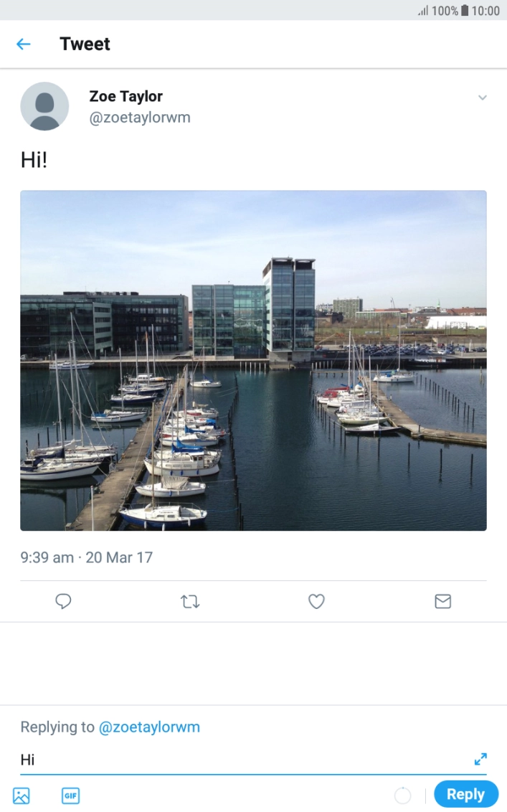This screenshot has width=507, height=812.
Task: Toggle the heart to unlike the tweet
Action: coord(316,601)
